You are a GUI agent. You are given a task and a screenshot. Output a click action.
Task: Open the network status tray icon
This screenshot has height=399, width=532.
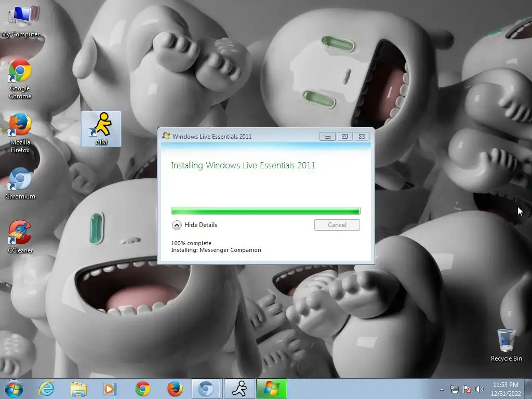454,389
